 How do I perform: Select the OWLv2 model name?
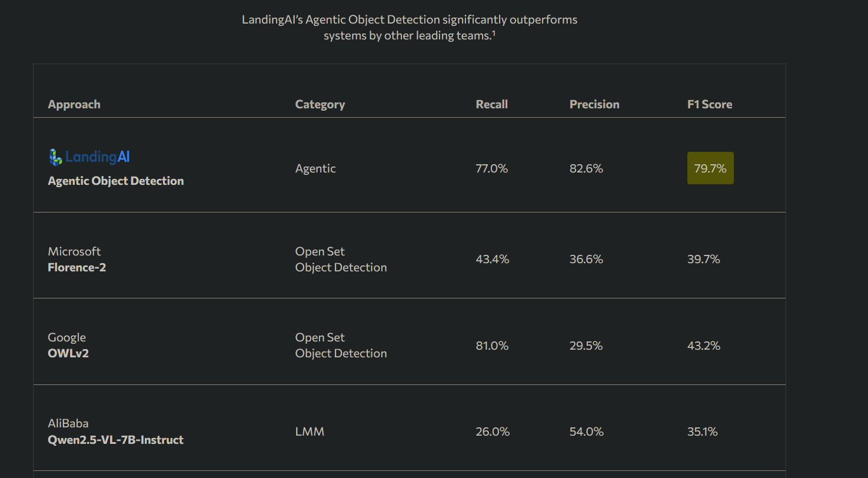coord(68,353)
